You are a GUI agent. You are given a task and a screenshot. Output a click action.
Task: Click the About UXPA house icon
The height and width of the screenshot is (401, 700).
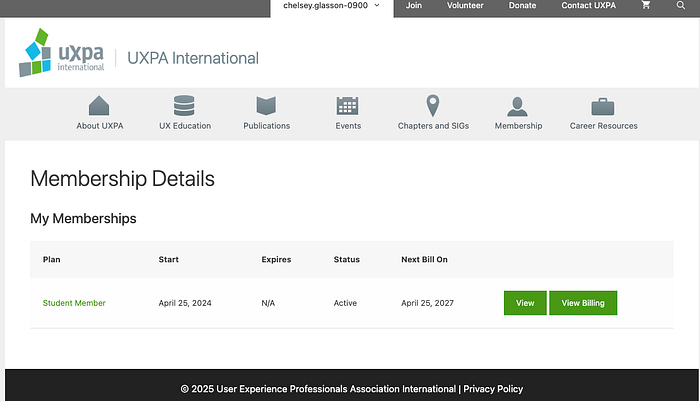pyautogui.click(x=99, y=106)
